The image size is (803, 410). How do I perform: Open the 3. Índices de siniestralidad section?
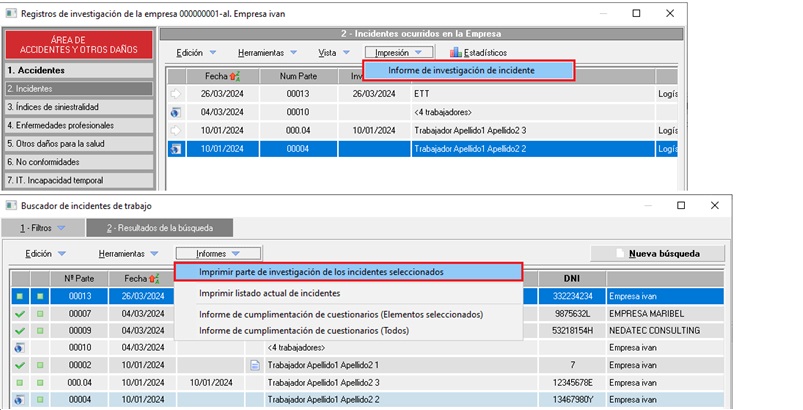coord(79,107)
